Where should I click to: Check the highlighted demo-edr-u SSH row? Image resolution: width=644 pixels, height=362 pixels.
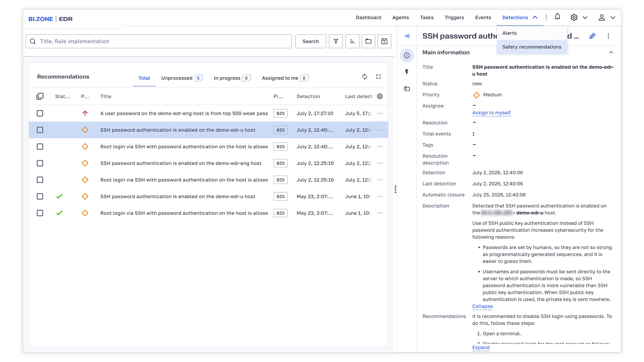(40, 130)
